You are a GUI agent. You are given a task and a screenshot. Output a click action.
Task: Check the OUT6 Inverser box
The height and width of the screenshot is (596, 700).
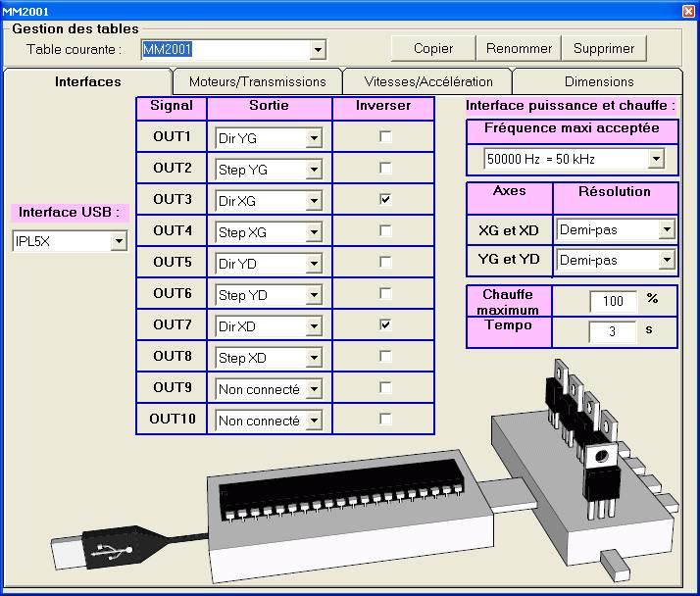[385, 293]
